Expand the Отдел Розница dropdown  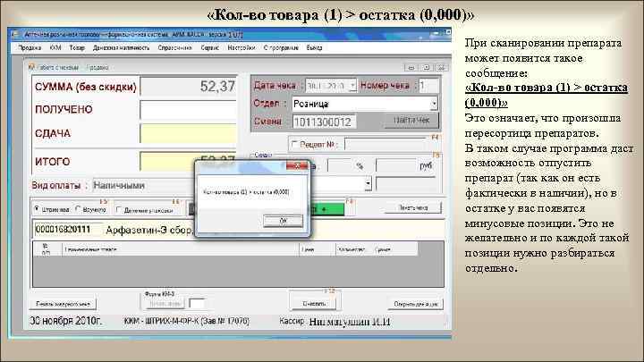pos(434,104)
